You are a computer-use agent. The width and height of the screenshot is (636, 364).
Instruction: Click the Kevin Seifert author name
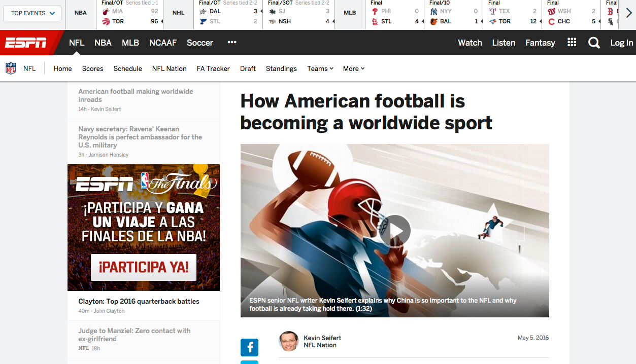[x=322, y=338]
